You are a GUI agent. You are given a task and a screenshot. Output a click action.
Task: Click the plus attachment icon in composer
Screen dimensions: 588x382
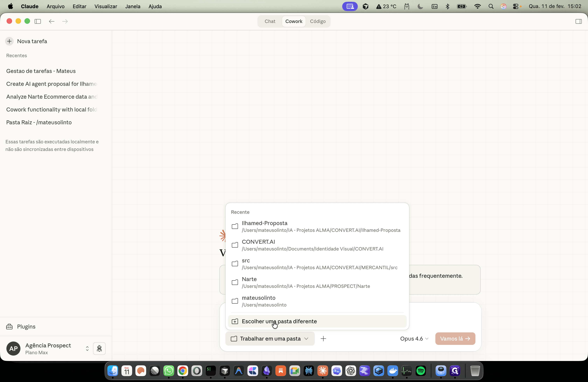tap(323, 338)
